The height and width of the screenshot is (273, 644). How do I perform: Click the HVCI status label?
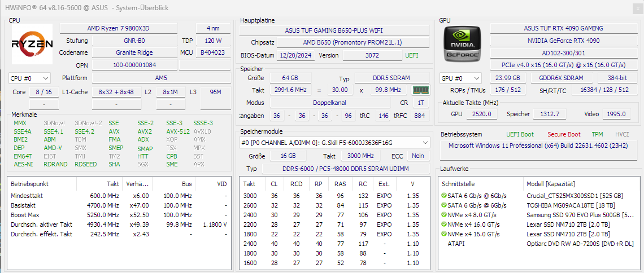coord(622,134)
